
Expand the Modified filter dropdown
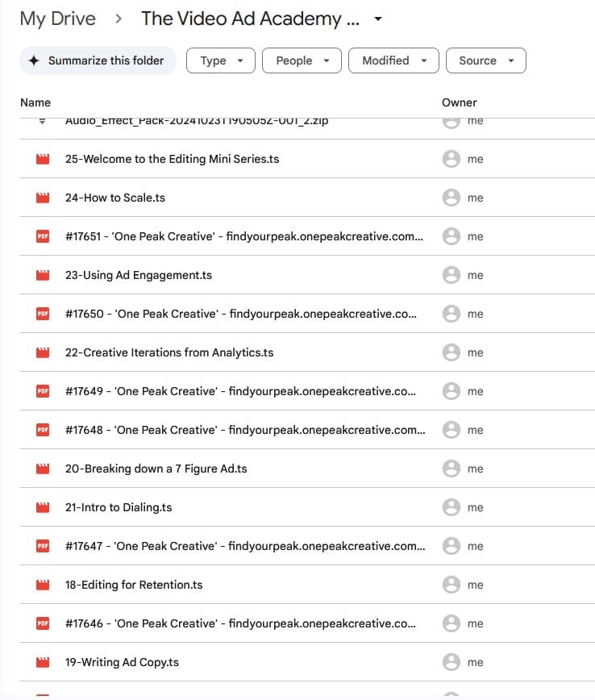point(393,60)
